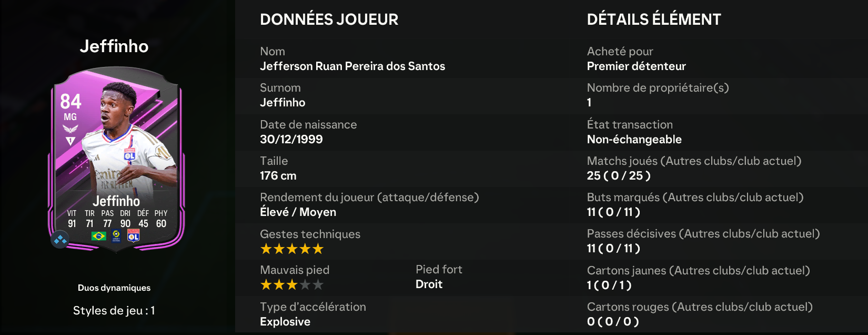Click the Non-échangeable transaction status

coord(634,140)
